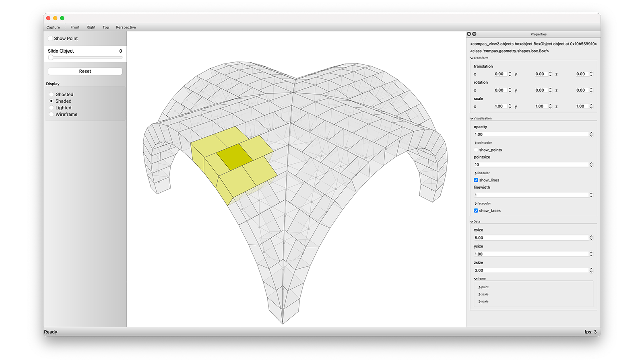Click the xsize stepper arrows
This screenshot has height=362, width=644.
[591, 238]
